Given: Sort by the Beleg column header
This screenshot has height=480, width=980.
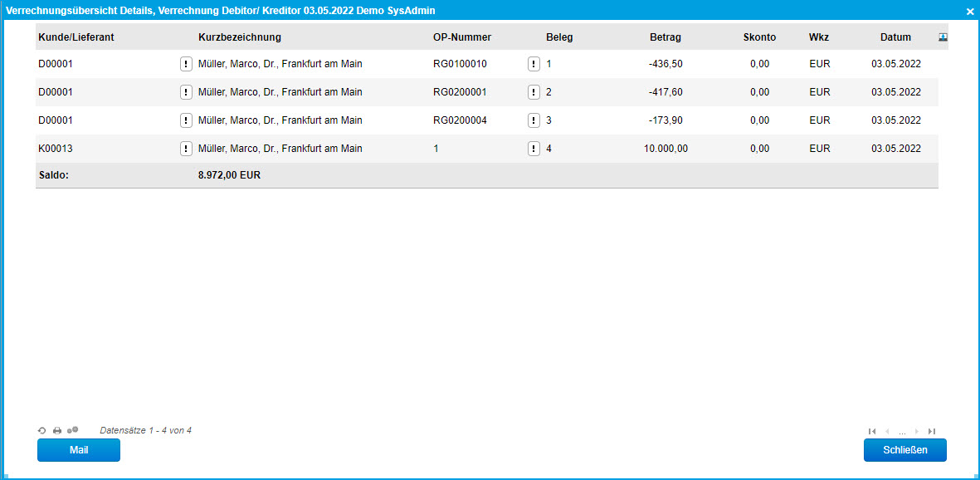Looking at the screenshot, I should [559, 37].
